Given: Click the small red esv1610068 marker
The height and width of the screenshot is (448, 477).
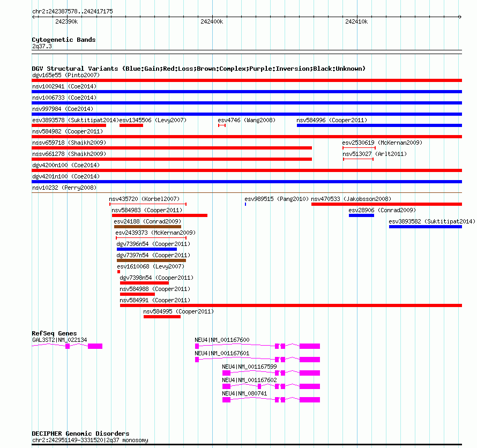Looking at the screenshot, I should [118, 272].
